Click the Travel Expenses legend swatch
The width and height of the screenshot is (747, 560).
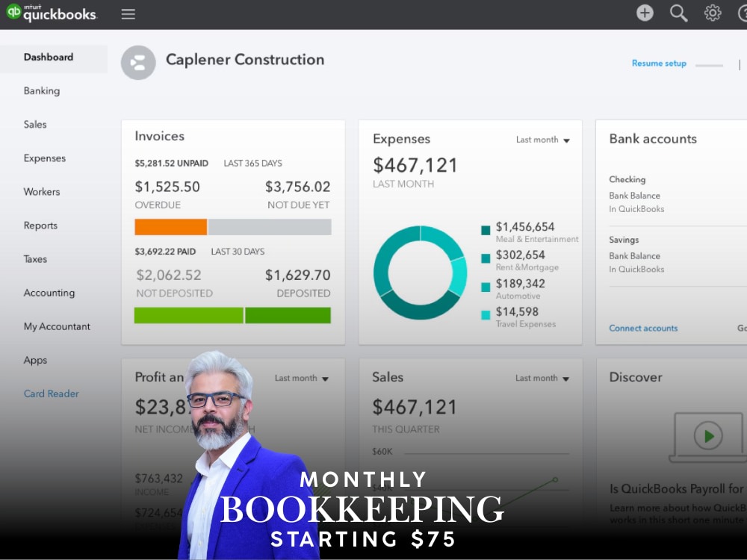pyautogui.click(x=486, y=315)
